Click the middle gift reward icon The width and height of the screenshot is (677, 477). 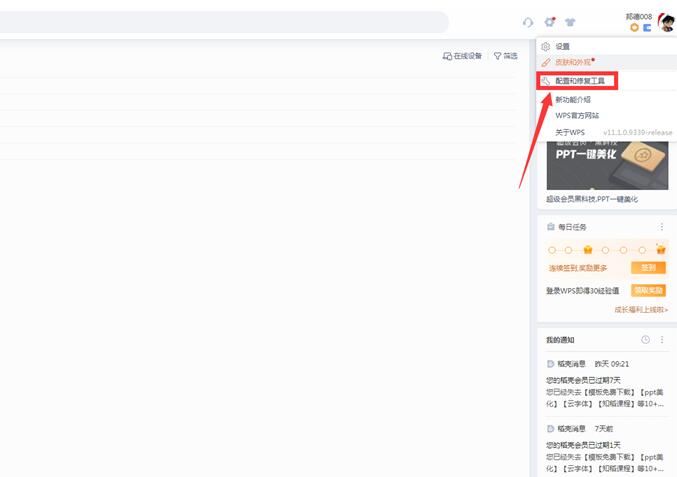point(588,250)
